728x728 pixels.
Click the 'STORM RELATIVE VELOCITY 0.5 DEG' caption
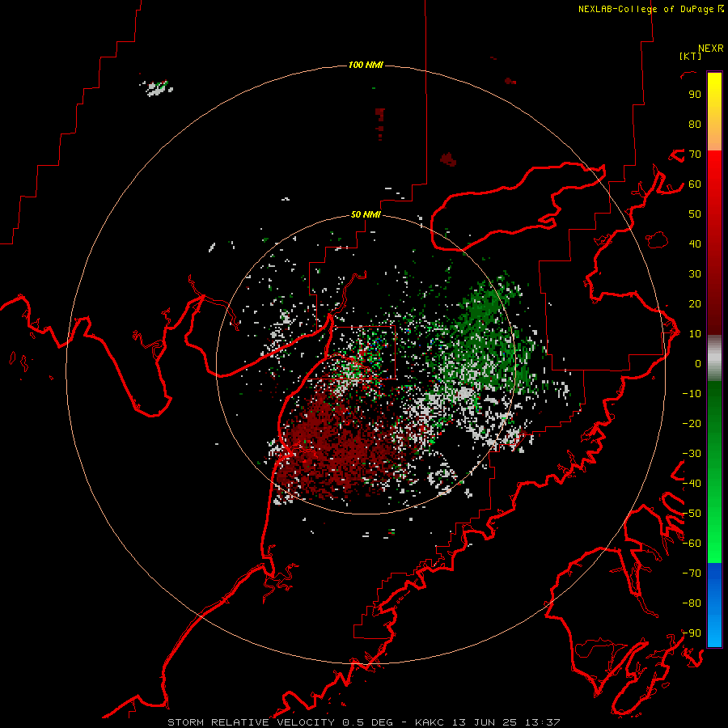point(280,722)
